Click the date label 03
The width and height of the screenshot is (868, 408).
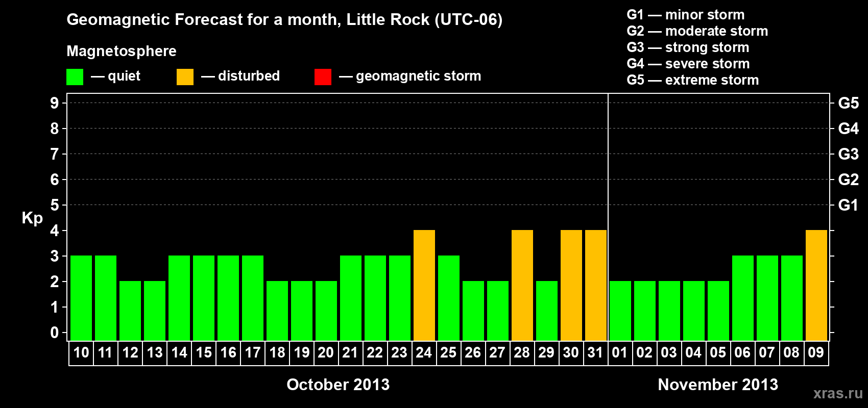pyautogui.click(x=669, y=352)
